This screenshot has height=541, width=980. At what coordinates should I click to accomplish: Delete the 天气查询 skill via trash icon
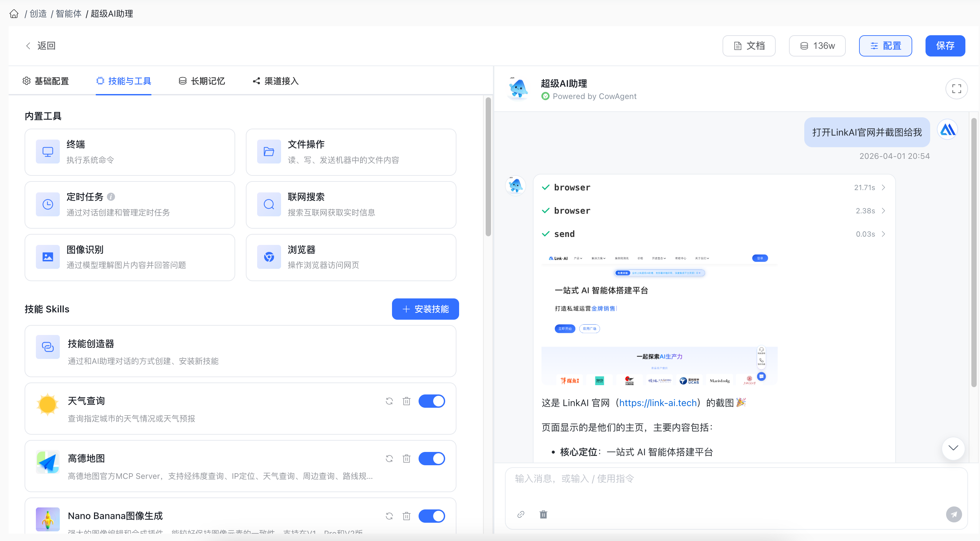[x=406, y=401]
